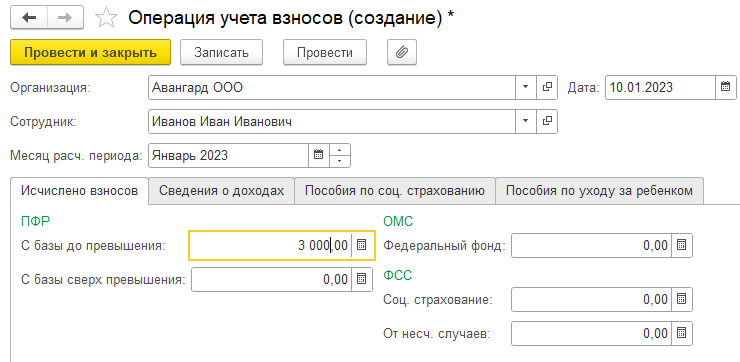Open calculator for От несч. случаев
Screen dimensions: 740x362
[681, 333]
